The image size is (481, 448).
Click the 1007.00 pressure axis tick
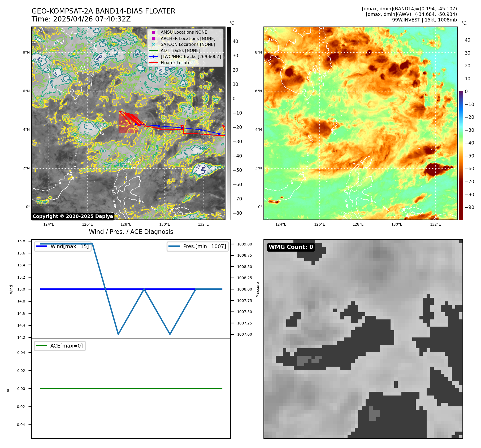coord(245,334)
